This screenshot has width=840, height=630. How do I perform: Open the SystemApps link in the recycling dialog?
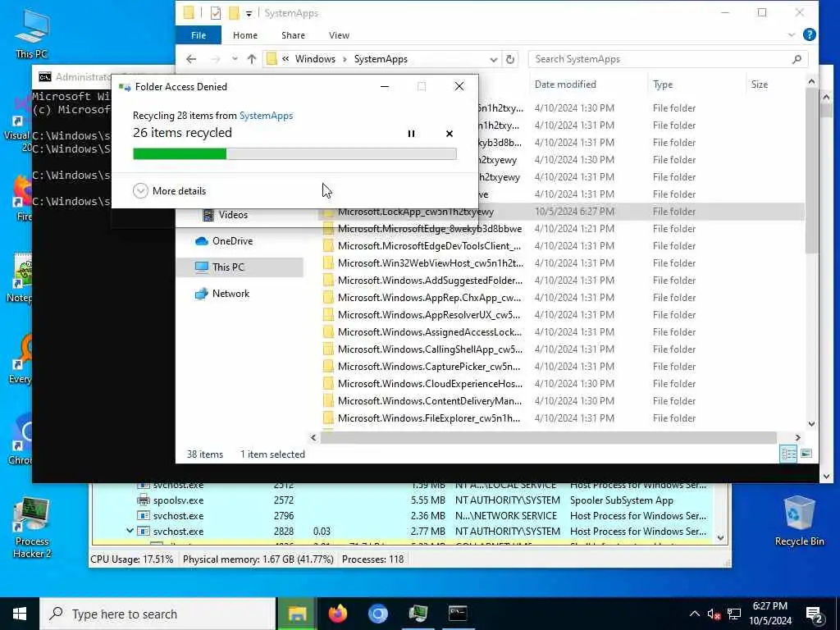coord(266,116)
